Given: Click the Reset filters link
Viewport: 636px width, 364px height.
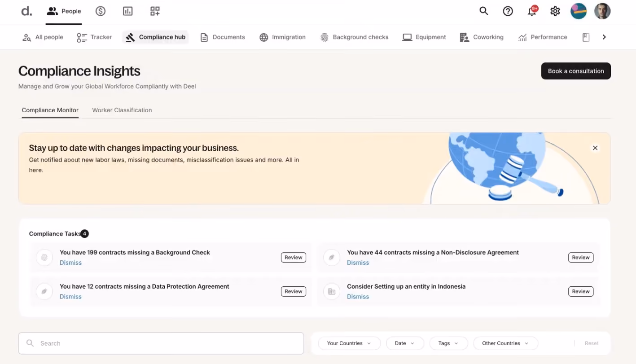Looking at the screenshot, I should pyautogui.click(x=592, y=343).
